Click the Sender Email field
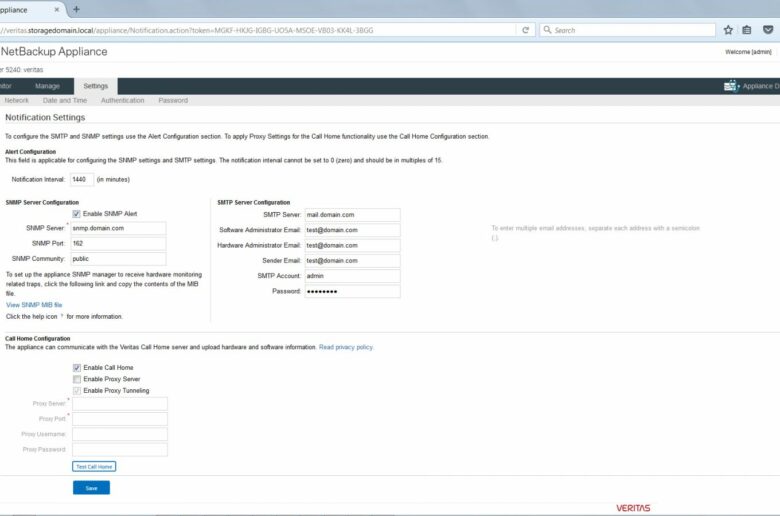Screen dimensions: 780x516 352,261
